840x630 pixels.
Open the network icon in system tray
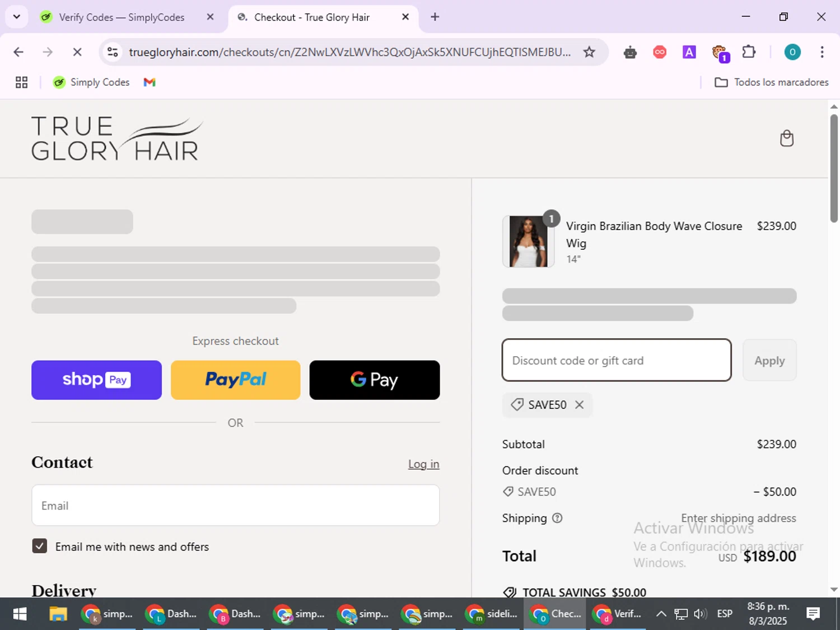[x=680, y=614]
